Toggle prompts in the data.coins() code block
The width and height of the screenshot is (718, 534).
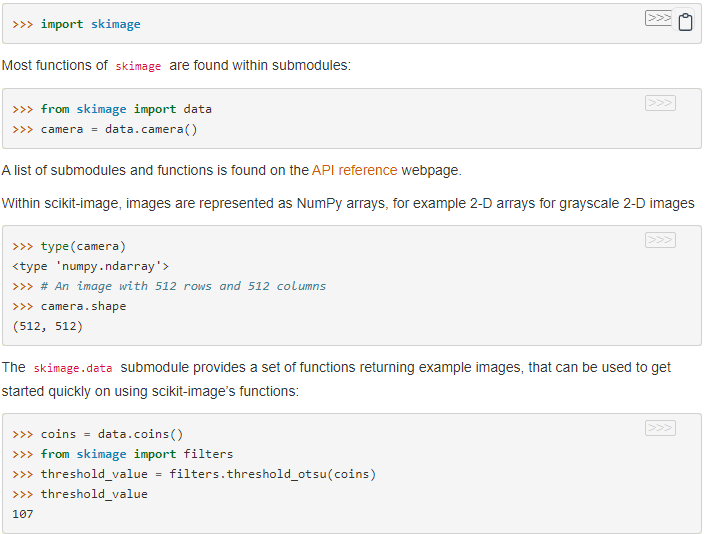tap(660, 428)
